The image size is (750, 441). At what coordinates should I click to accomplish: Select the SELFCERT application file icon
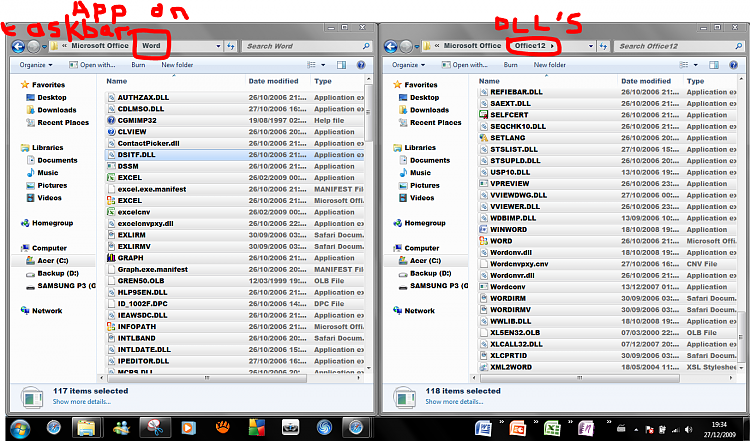(x=484, y=114)
